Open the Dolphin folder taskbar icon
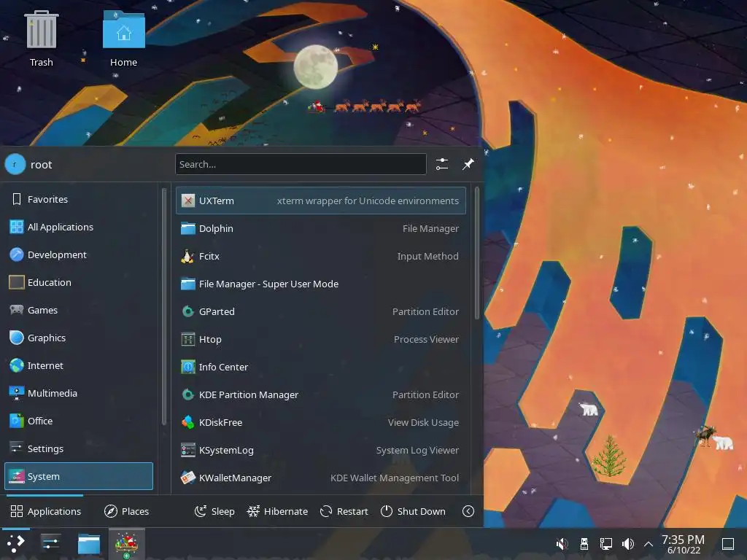The image size is (747, 560). [x=88, y=543]
